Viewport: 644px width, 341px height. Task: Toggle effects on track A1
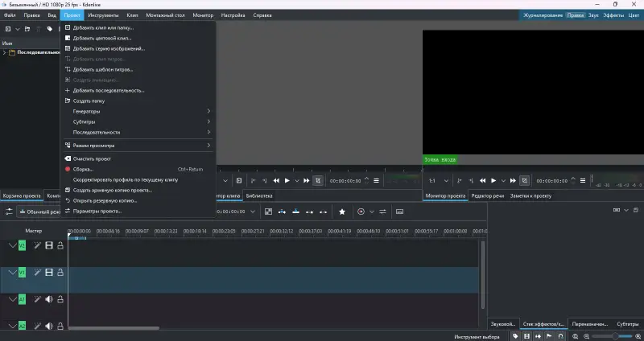coord(37,299)
